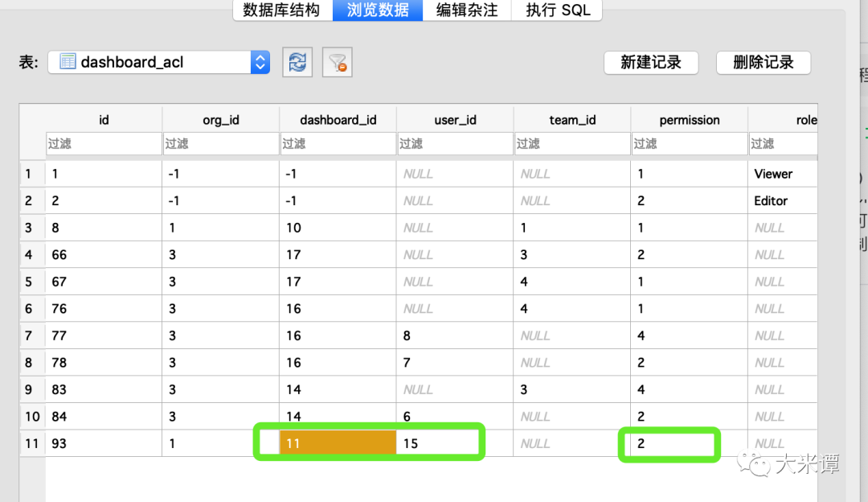Sort by the permission column header
Viewport: 868px width, 502px height.
pyautogui.click(x=690, y=120)
